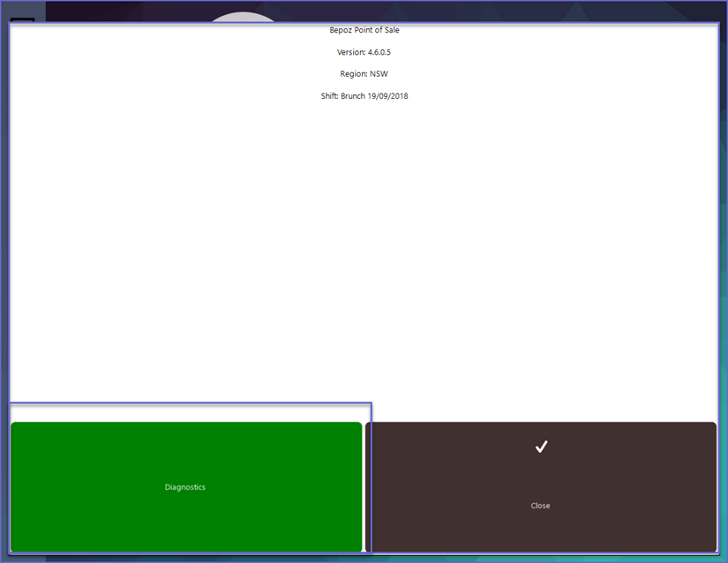Click the region value NSW
The image size is (728, 563).
pos(379,74)
